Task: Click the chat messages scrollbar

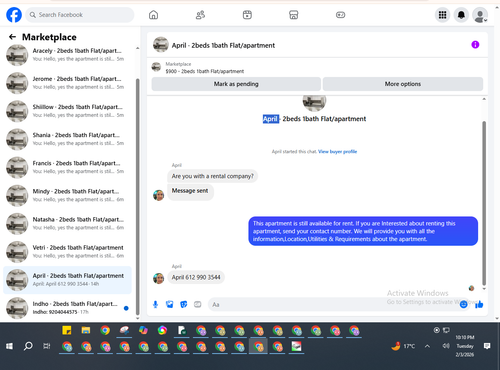Action: [x=484, y=203]
